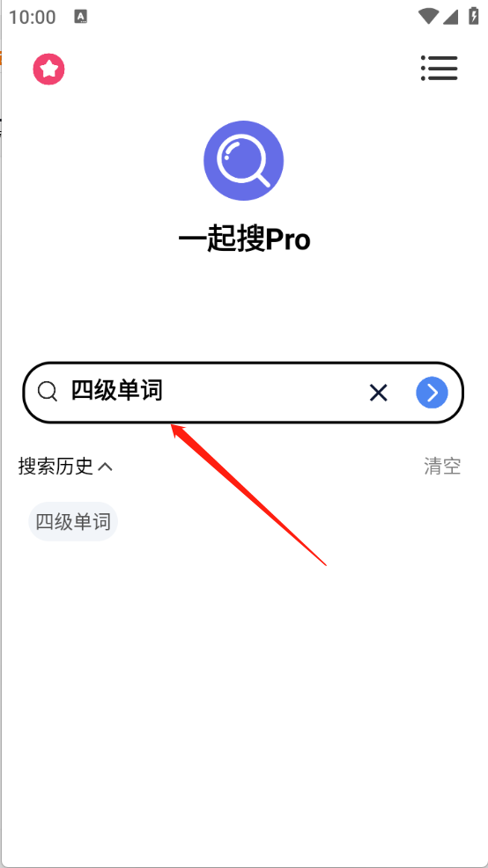Tap the keyboard input A indicator icon
Image resolution: width=488 pixels, height=868 pixels.
coord(81,17)
